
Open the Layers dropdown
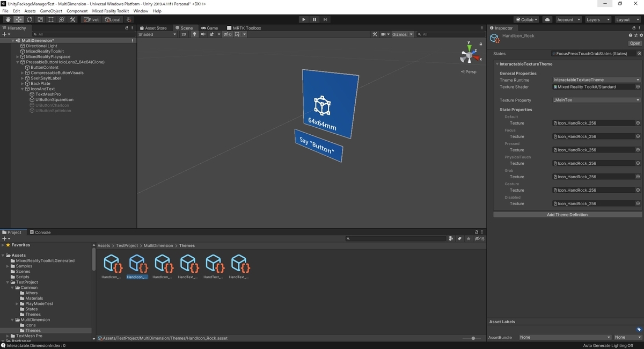(598, 19)
